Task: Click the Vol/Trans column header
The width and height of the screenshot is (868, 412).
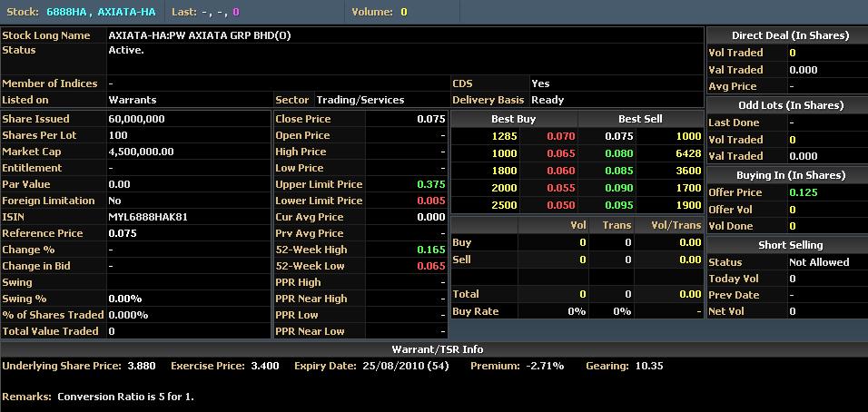Action: tap(676, 225)
